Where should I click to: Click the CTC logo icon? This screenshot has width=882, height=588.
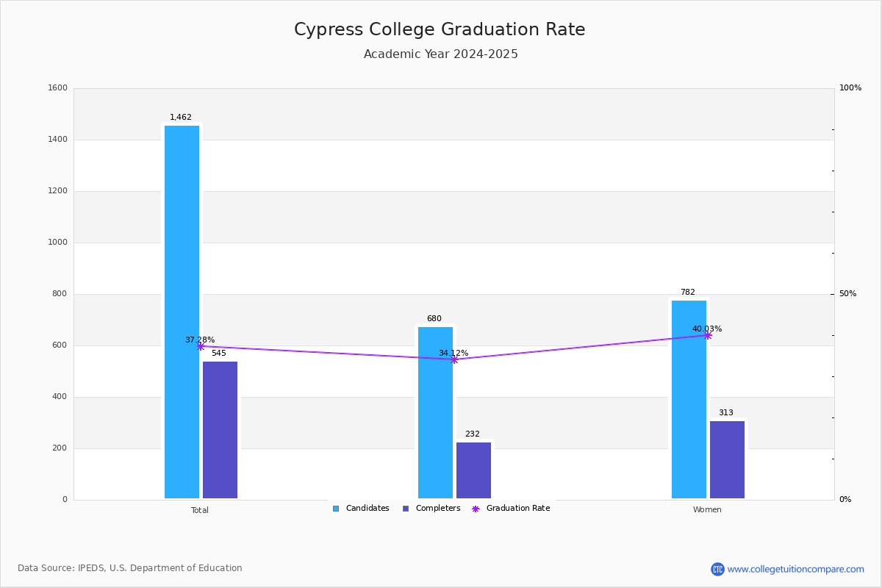coord(717,569)
